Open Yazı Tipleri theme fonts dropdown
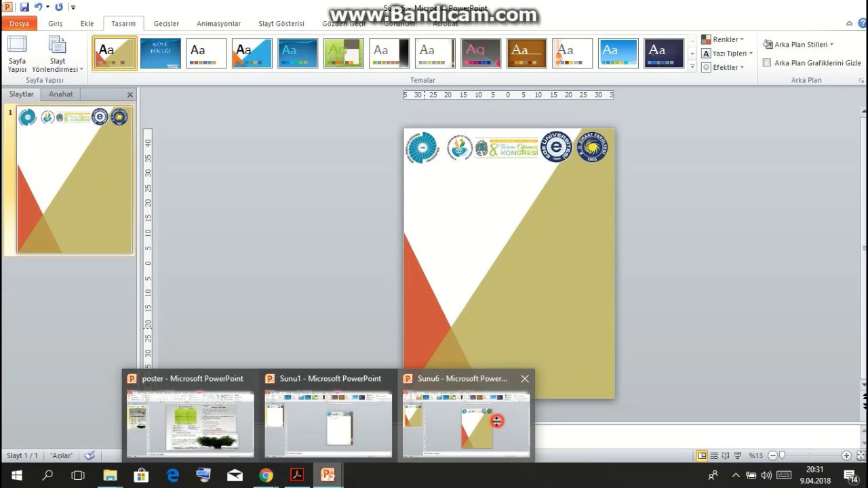The height and width of the screenshot is (488, 868). tap(727, 53)
